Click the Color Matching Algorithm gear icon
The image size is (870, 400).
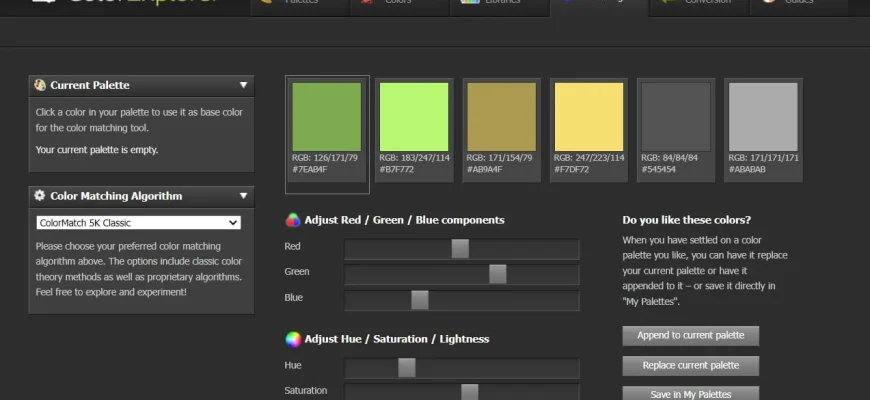40,196
